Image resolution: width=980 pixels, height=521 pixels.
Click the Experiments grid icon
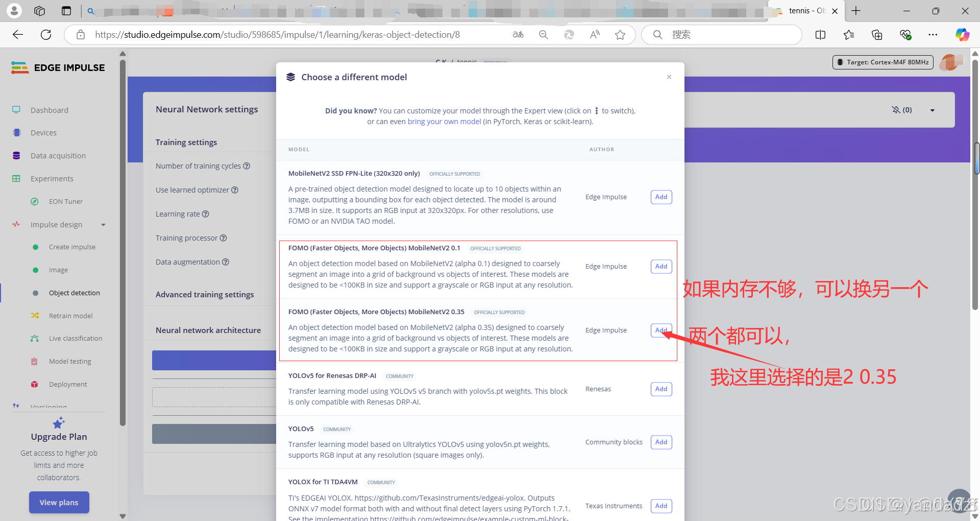click(16, 179)
